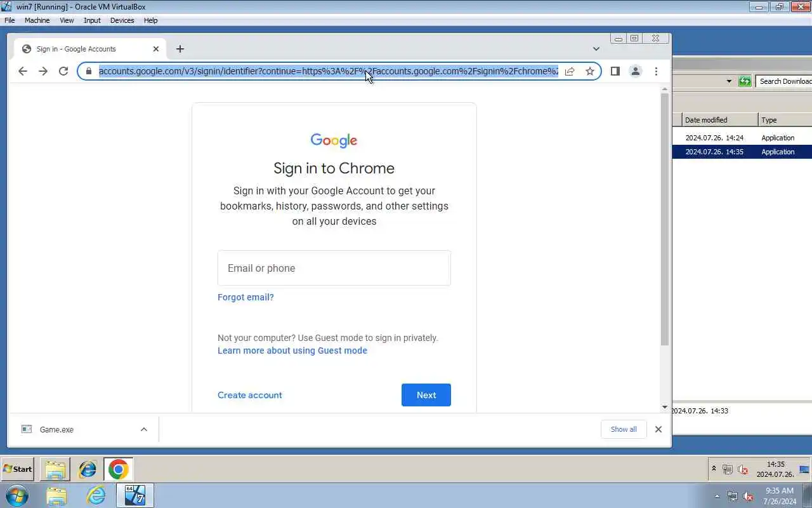Screen dimensions: 812x508
Task: Open VirtualBox Input menu
Action: point(92,20)
